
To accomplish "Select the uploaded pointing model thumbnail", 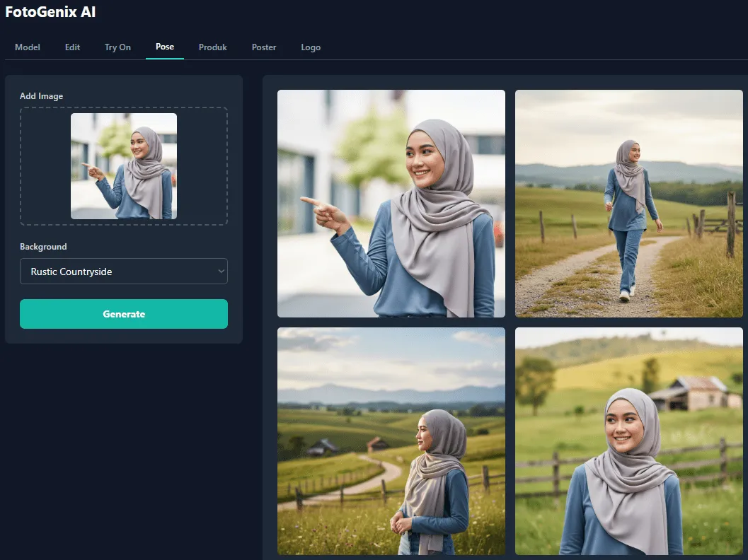I will pos(124,166).
